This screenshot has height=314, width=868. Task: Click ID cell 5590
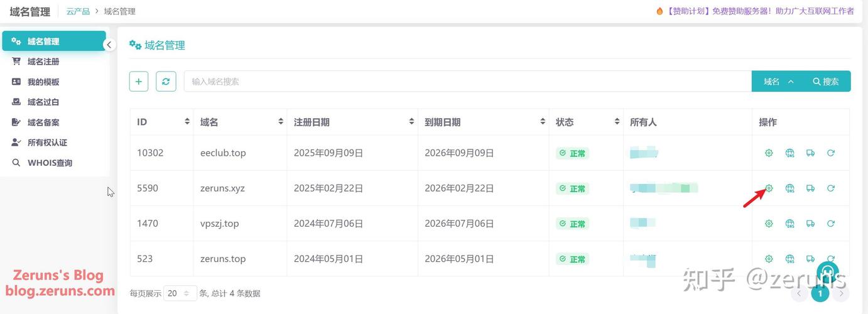click(x=148, y=188)
